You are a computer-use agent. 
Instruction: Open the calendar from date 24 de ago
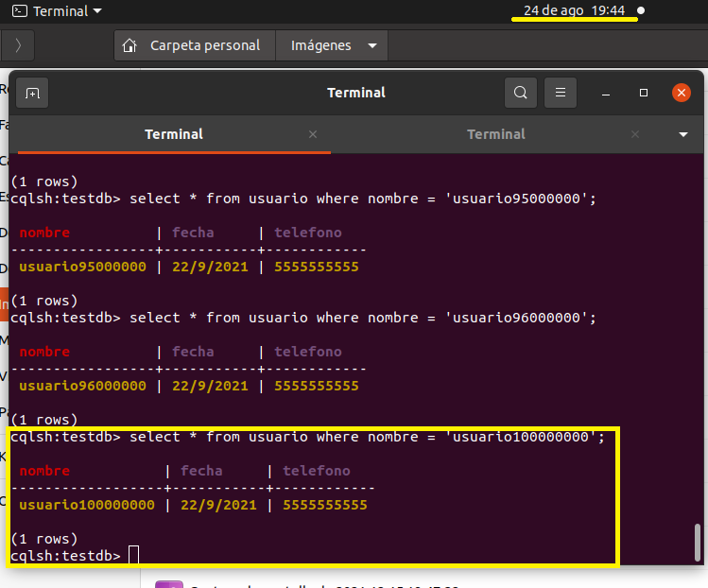pos(574,10)
